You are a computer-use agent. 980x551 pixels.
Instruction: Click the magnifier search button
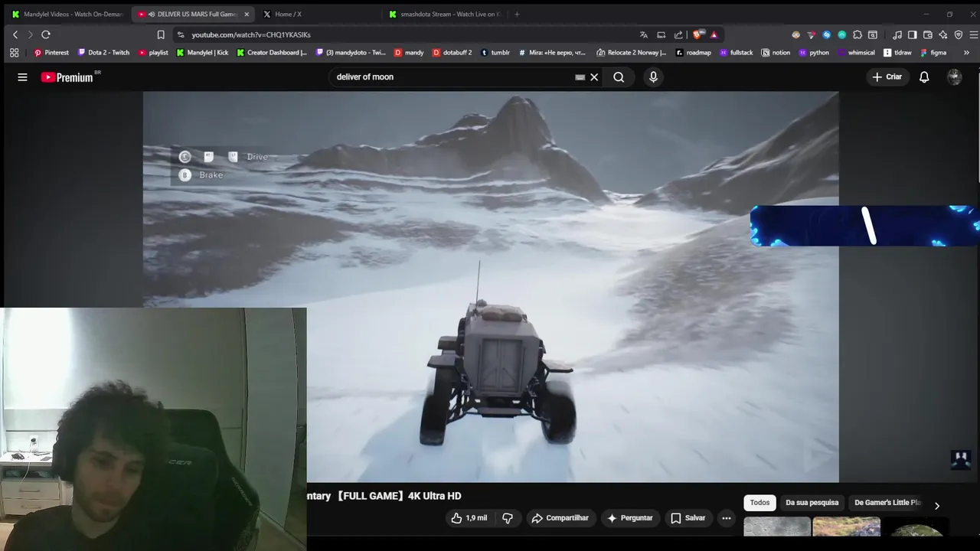click(x=619, y=77)
